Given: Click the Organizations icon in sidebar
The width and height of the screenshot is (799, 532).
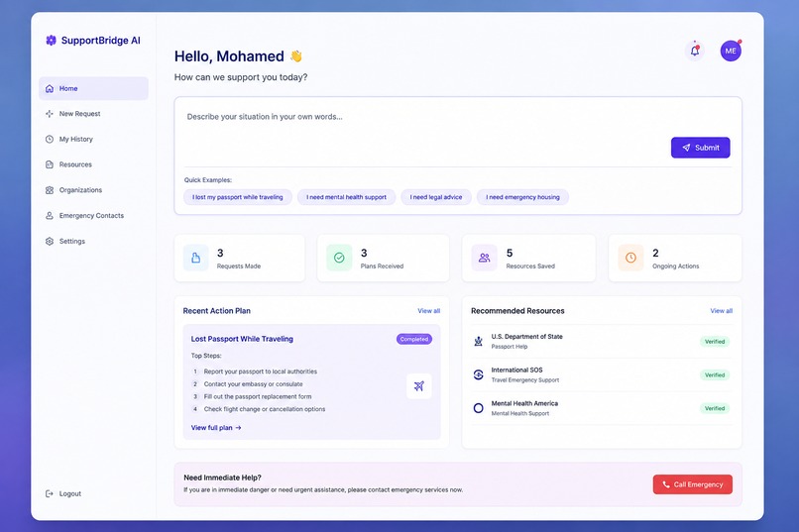Looking at the screenshot, I should pos(50,190).
